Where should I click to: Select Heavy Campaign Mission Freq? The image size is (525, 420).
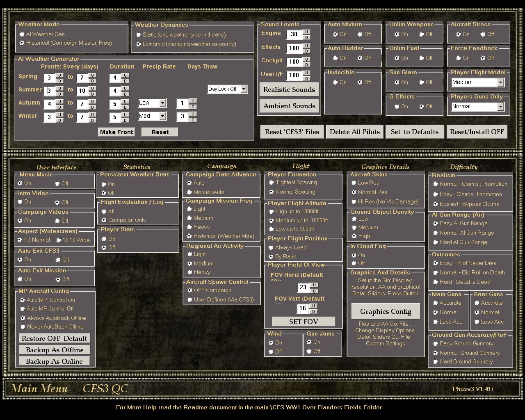coord(189,227)
